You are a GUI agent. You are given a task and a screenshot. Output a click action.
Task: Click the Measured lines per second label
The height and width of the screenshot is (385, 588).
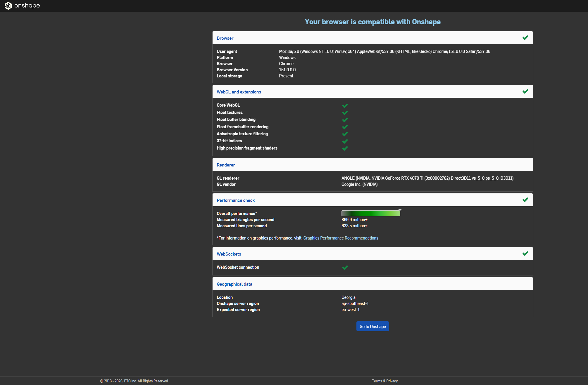point(242,226)
